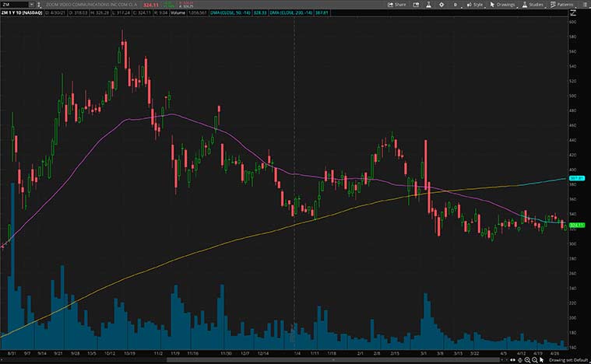
Task: Click the hamburger menu icon at top right
Action: click(584, 5)
